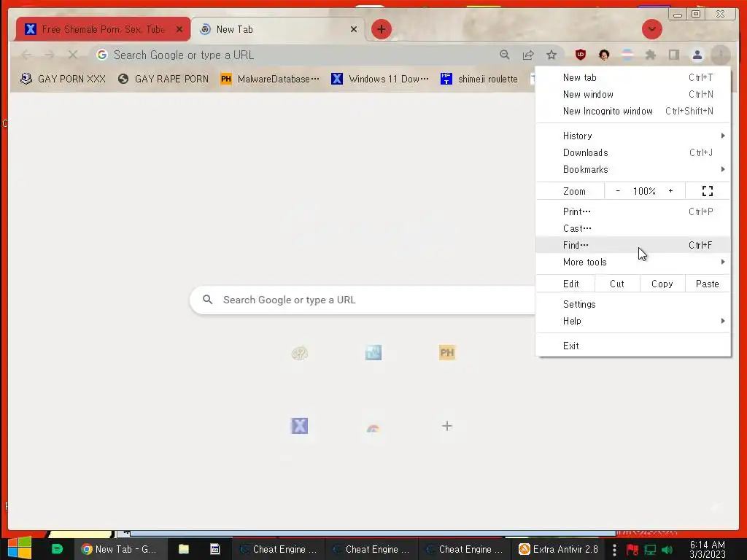The image size is (747, 560).
Task: Open the MalwareDatabase bookmark
Action: [270, 79]
